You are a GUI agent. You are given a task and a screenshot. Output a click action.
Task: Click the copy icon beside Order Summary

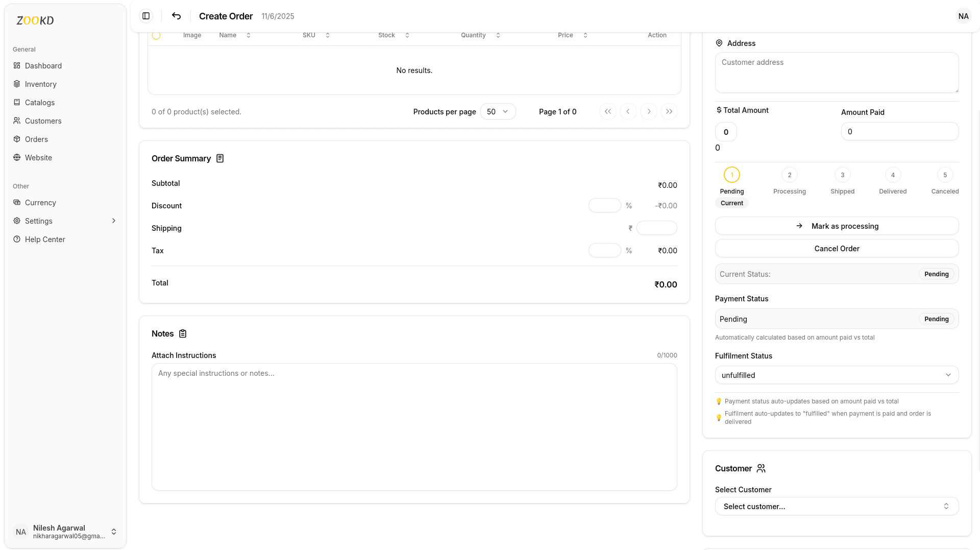(219, 158)
